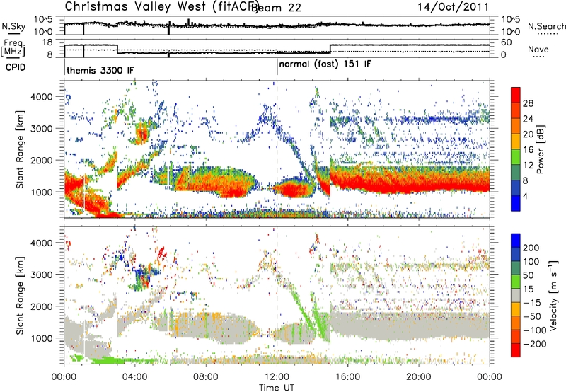Select the 200 tick on Velocity colorbar
Screen dimensions: 566x392
coord(531,248)
